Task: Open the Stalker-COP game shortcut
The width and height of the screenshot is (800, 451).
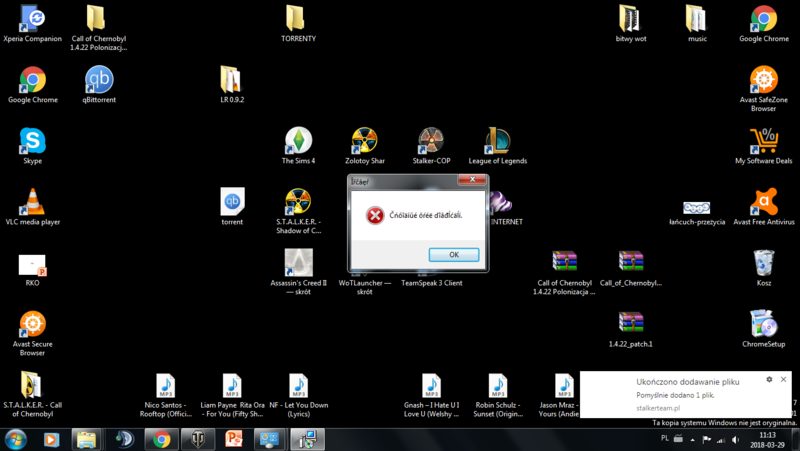Action: click(431, 141)
